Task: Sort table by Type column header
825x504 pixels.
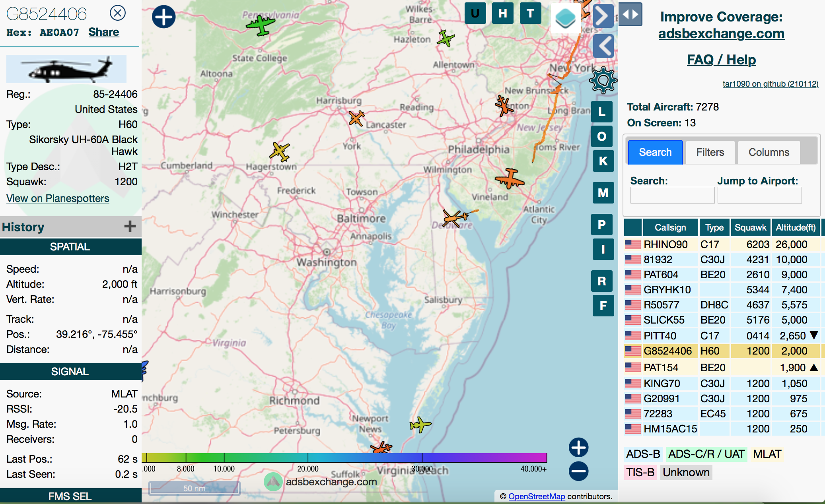Action: [714, 227]
